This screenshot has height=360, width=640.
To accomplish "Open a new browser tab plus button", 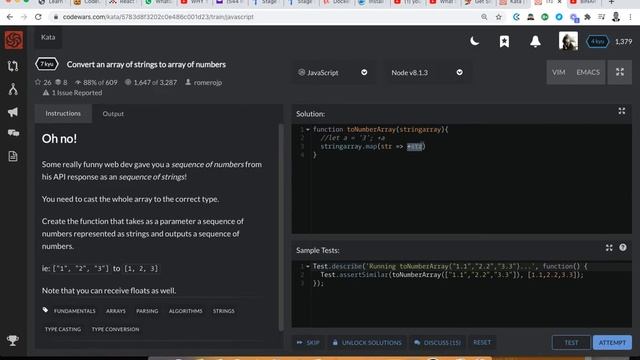I will [611, 2].
